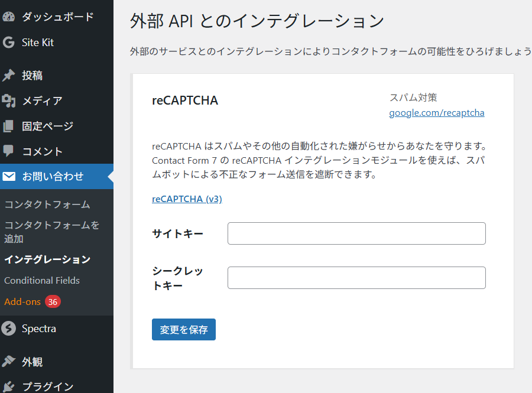Click the Posts pushpin icon
This screenshot has width=532, height=393.
coord(9,76)
